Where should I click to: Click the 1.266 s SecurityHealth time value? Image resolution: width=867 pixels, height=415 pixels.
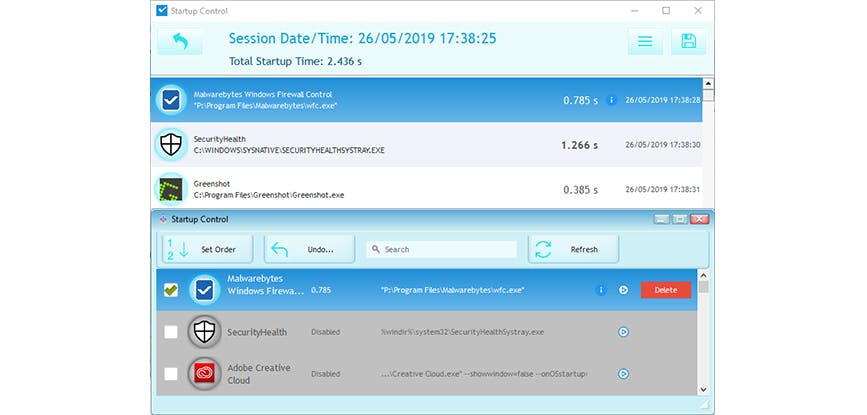[x=579, y=145]
